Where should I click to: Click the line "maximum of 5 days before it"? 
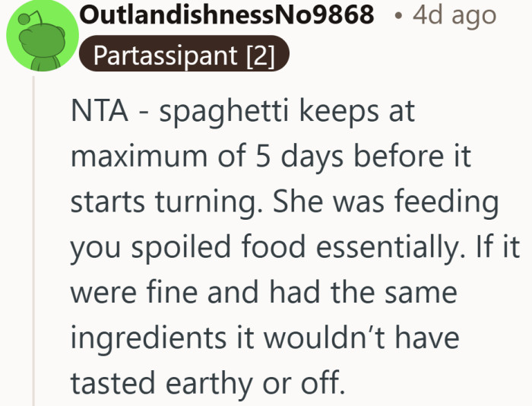tap(271, 157)
